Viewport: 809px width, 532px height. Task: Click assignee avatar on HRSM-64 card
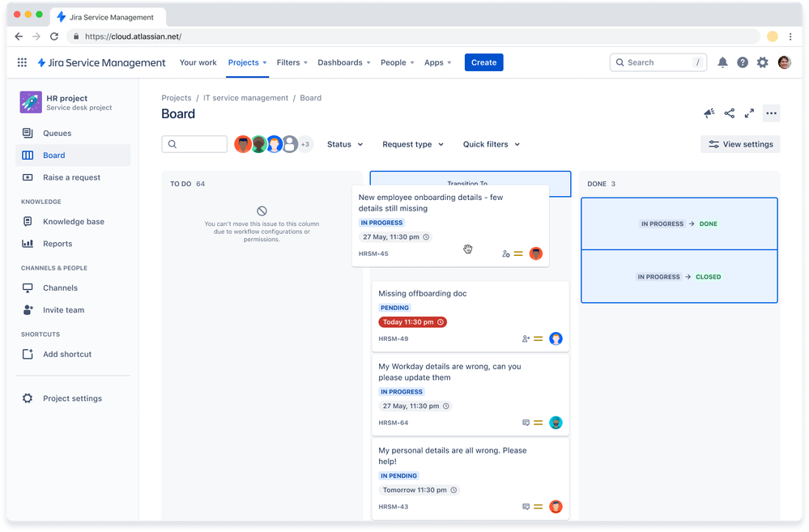556,423
